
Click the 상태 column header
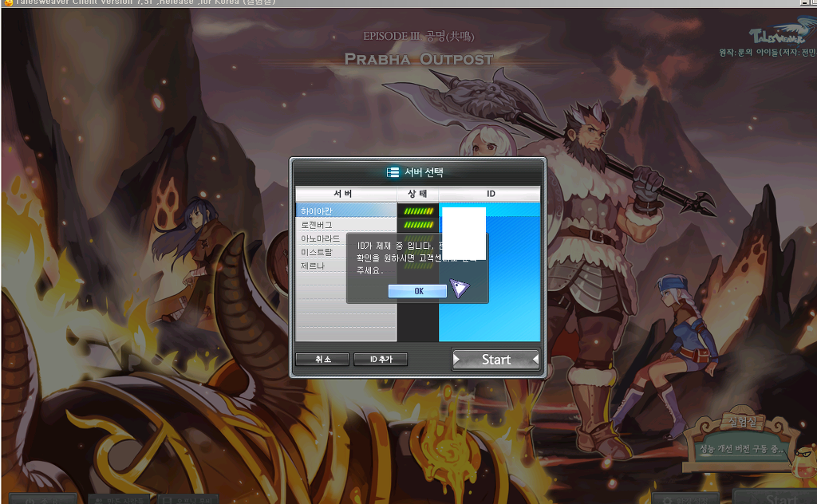click(x=417, y=194)
